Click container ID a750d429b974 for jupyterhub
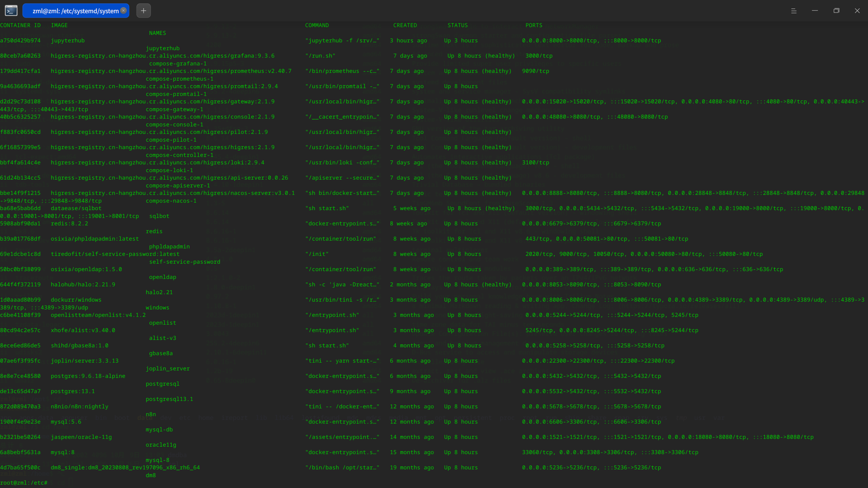 (x=20, y=40)
